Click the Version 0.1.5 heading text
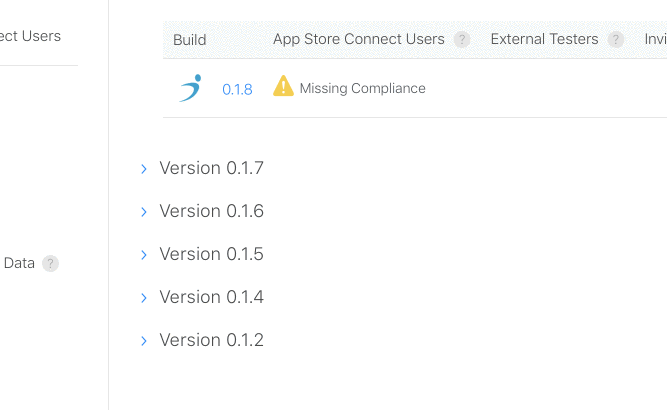This screenshot has width=667, height=410. coord(211,254)
